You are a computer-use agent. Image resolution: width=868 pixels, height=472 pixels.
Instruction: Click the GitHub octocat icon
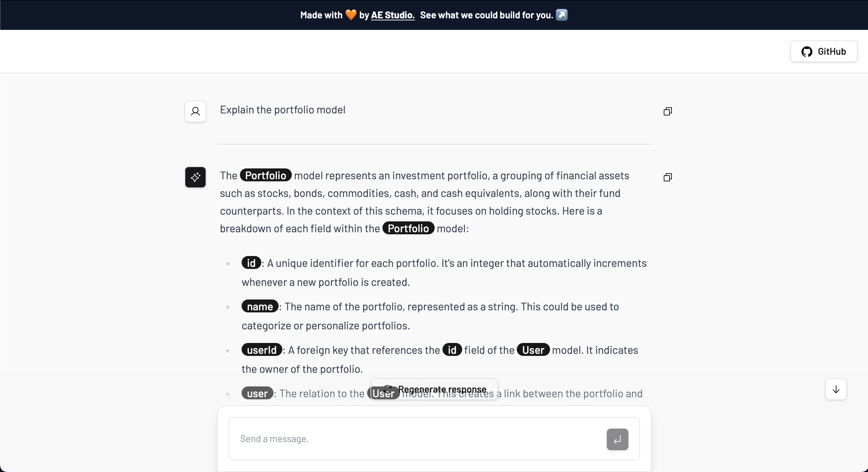click(807, 52)
